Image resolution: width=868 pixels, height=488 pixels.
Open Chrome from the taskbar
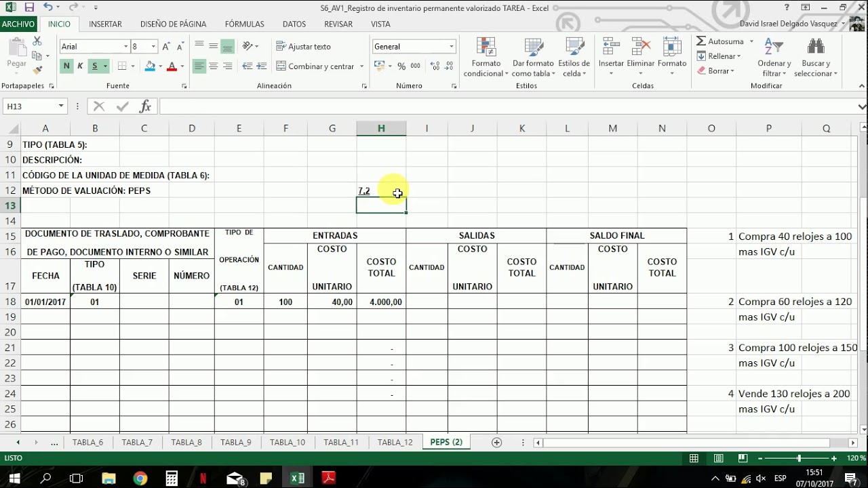coord(140,479)
